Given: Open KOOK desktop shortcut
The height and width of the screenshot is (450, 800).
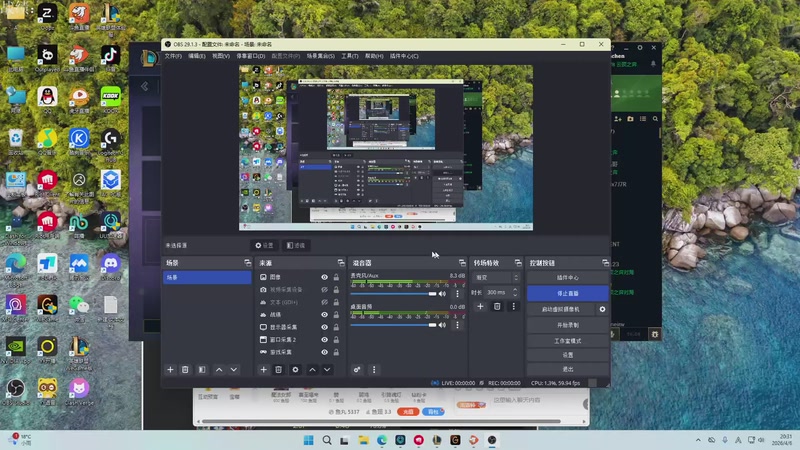Looking at the screenshot, I should pos(110,100).
